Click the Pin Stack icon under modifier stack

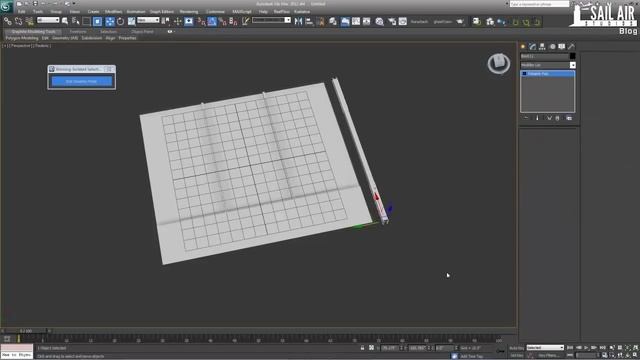tap(526, 118)
